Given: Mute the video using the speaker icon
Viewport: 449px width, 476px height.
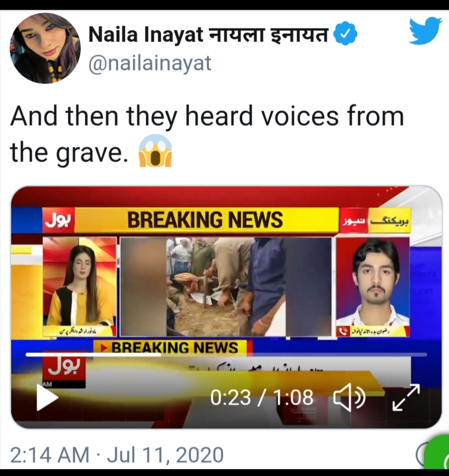Looking at the screenshot, I should click(349, 397).
